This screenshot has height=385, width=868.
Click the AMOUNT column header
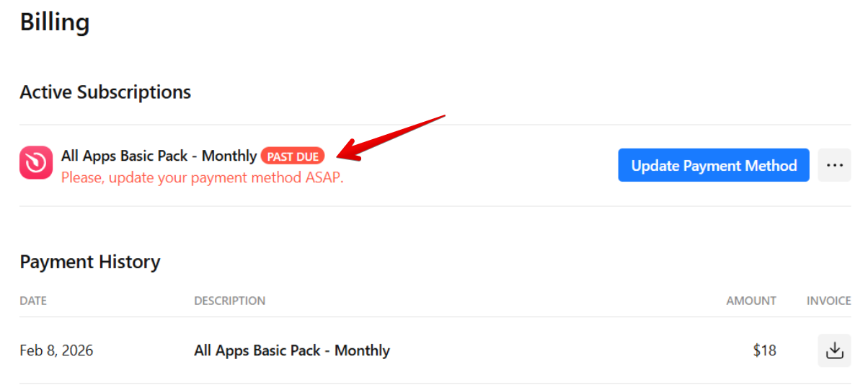click(751, 301)
